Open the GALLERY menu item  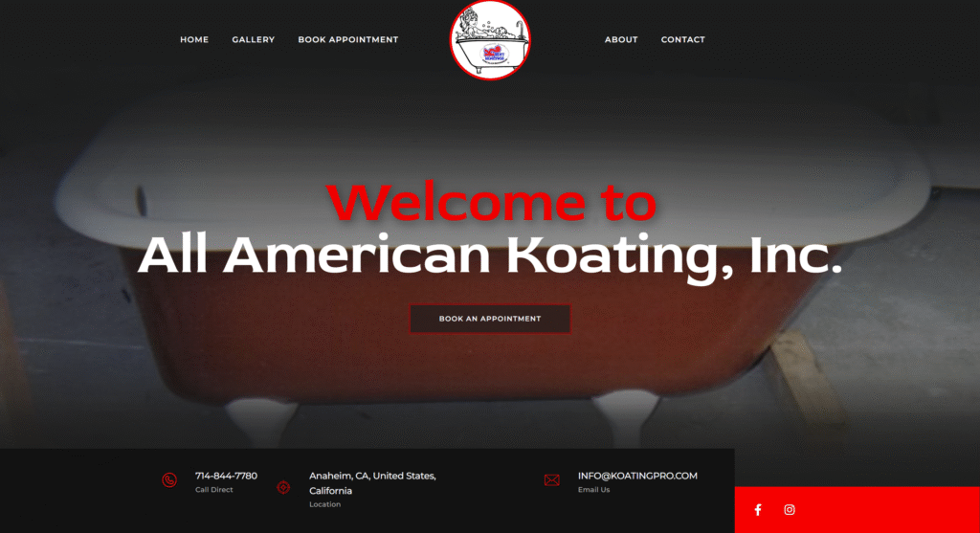click(253, 39)
